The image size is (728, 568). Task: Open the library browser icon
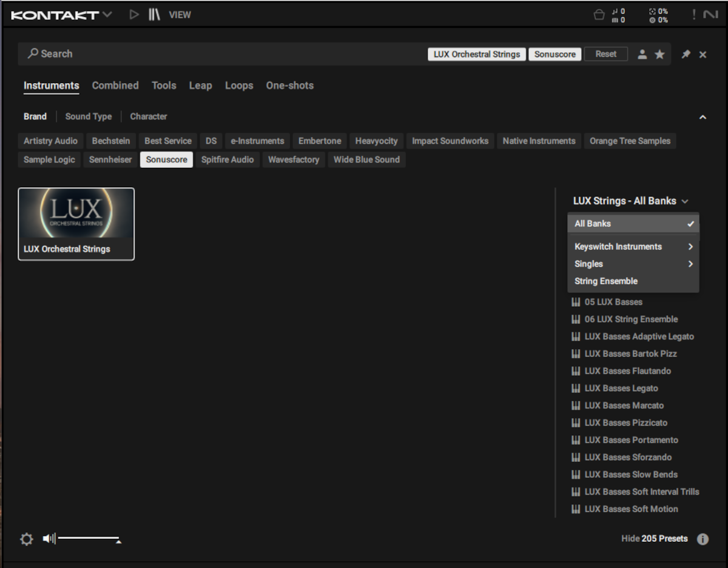tap(154, 15)
